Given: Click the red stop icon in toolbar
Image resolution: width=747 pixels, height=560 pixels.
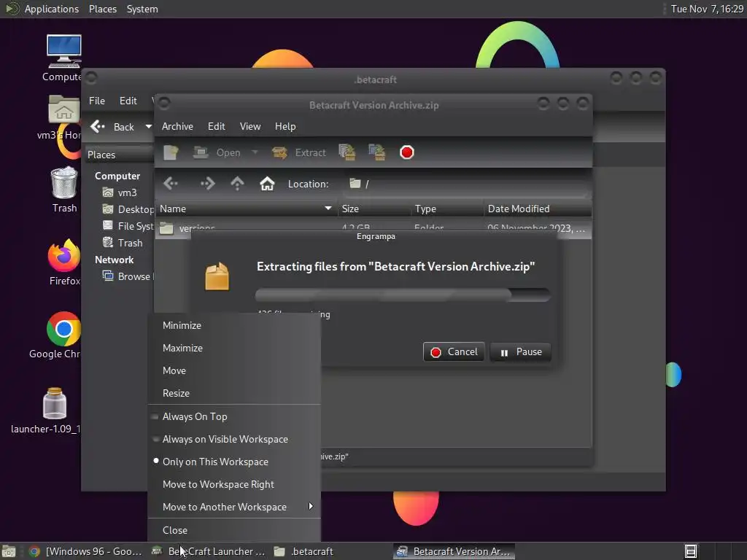Looking at the screenshot, I should click(407, 152).
